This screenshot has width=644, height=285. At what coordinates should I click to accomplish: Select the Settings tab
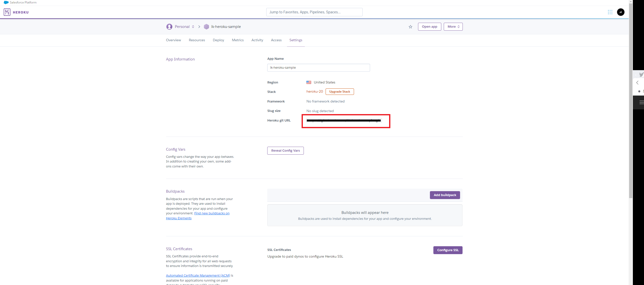[x=295, y=40]
